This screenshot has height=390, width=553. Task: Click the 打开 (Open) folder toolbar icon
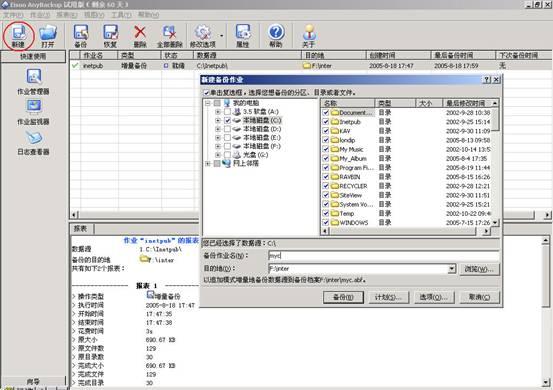48,35
